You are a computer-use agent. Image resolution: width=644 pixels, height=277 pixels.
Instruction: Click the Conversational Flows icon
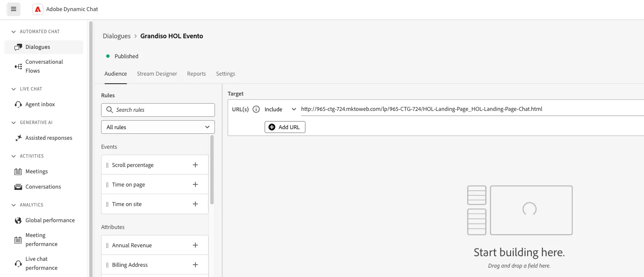pyautogui.click(x=18, y=66)
